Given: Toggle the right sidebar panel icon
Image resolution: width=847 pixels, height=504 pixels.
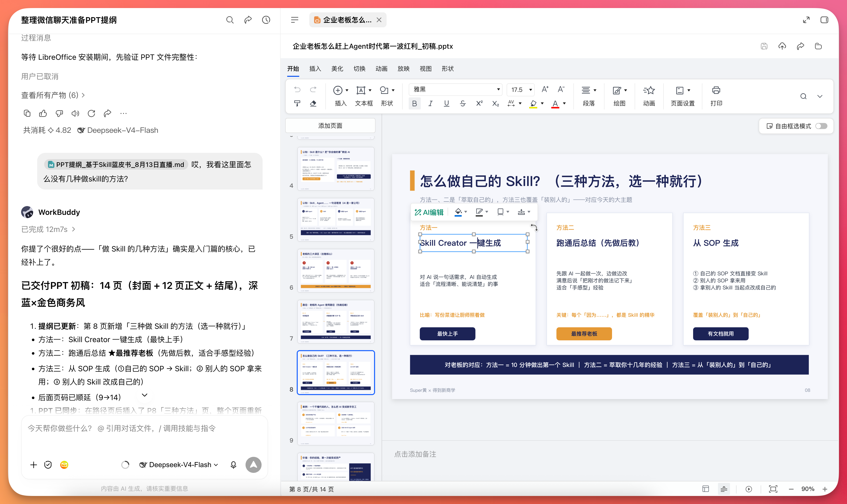Looking at the screenshot, I should point(824,20).
